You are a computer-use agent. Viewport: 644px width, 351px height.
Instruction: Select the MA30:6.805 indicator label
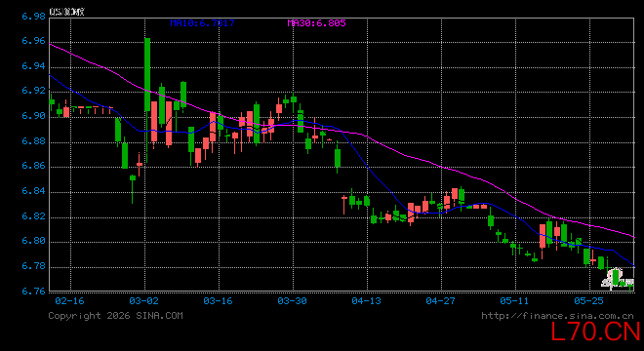317,23
